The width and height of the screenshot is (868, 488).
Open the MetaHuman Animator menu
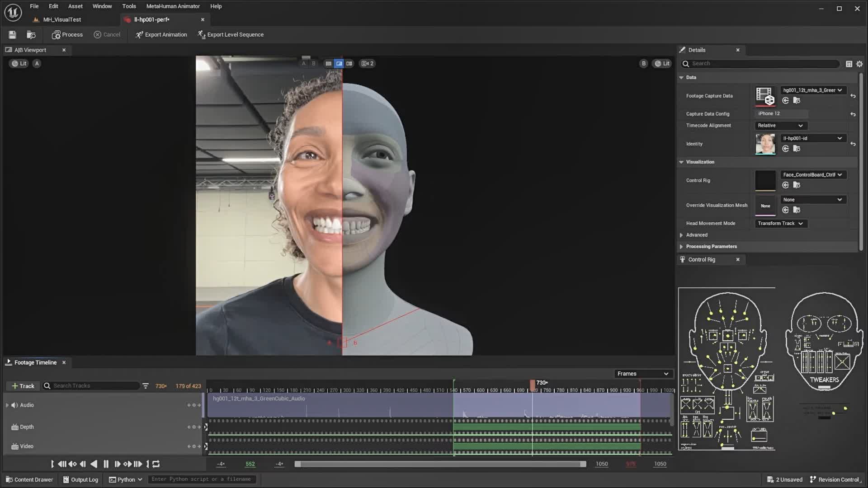pos(173,6)
